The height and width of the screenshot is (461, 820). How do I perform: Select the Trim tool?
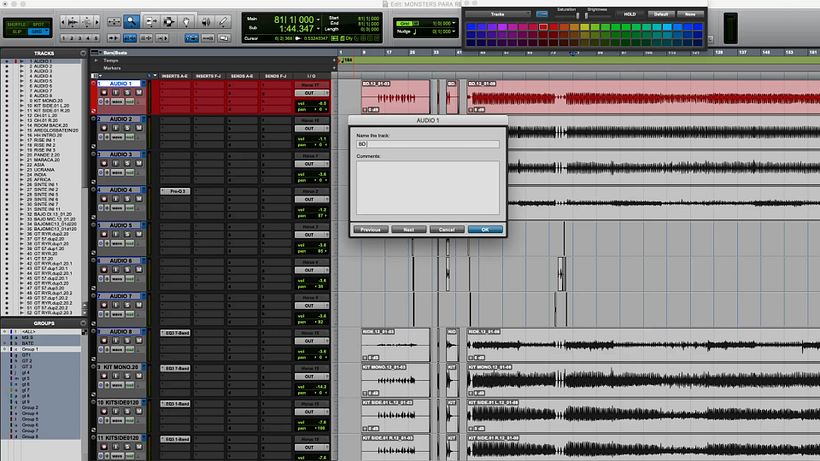[x=151, y=21]
